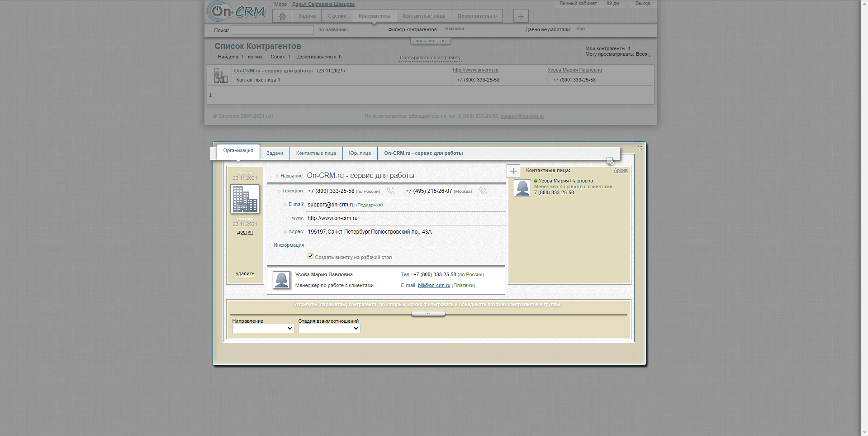The height and width of the screenshot is (436, 868).
Task: Click plus marker next to Телефон
Action: coord(279,191)
